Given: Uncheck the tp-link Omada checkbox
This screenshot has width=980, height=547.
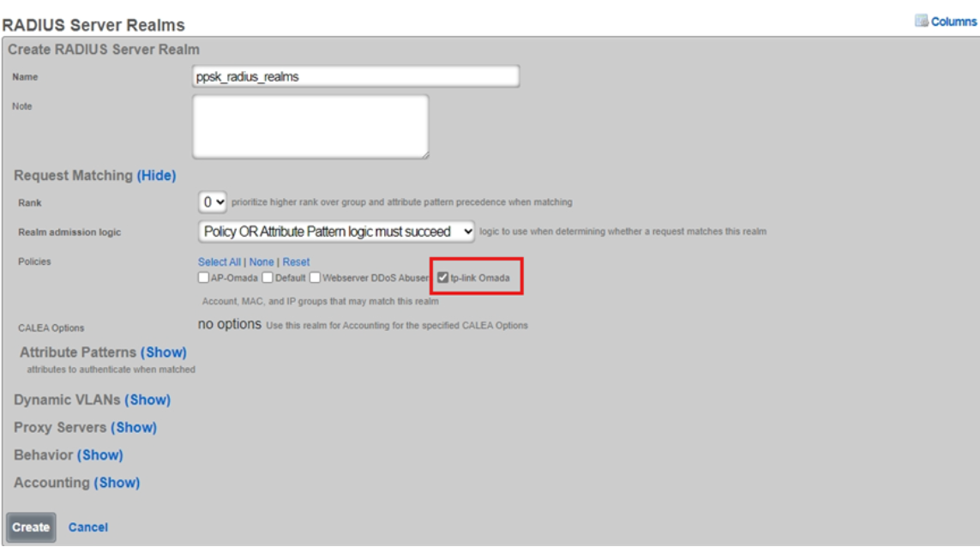Looking at the screenshot, I should point(443,278).
